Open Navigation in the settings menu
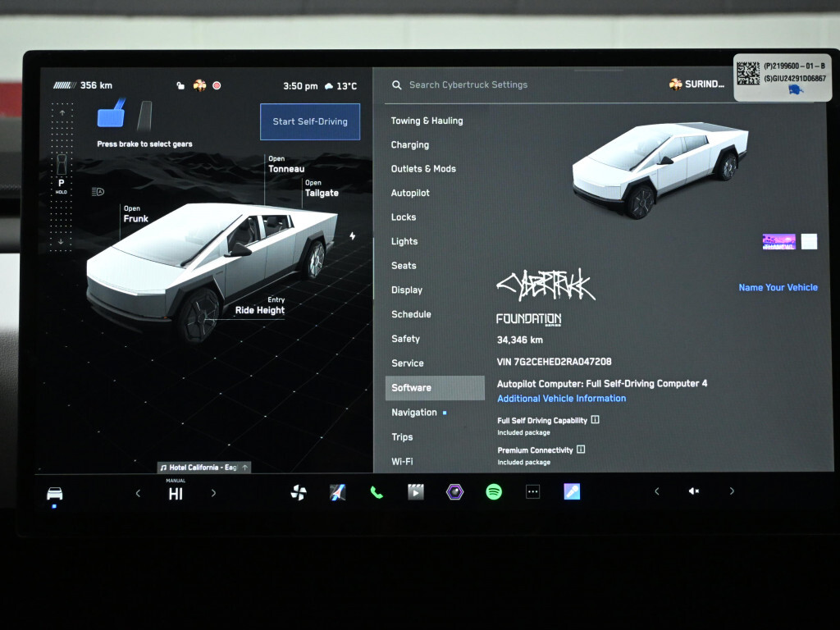The width and height of the screenshot is (840, 630). (414, 413)
